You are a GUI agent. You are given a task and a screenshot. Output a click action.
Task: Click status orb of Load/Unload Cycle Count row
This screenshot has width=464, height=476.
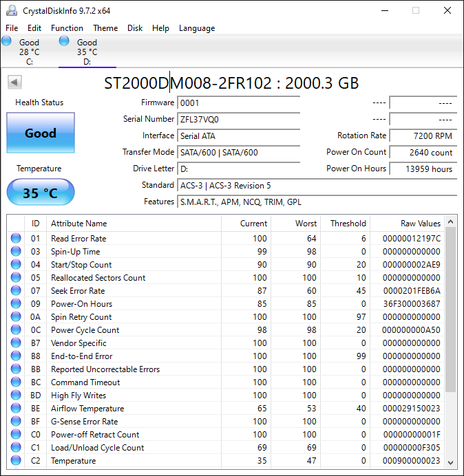[x=16, y=447]
